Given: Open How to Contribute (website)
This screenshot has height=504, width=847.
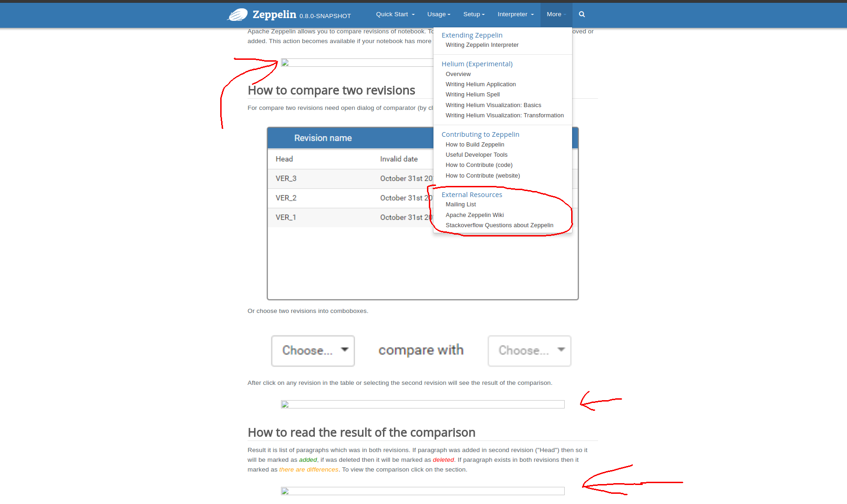Looking at the screenshot, I should click(x=483, y=176).
